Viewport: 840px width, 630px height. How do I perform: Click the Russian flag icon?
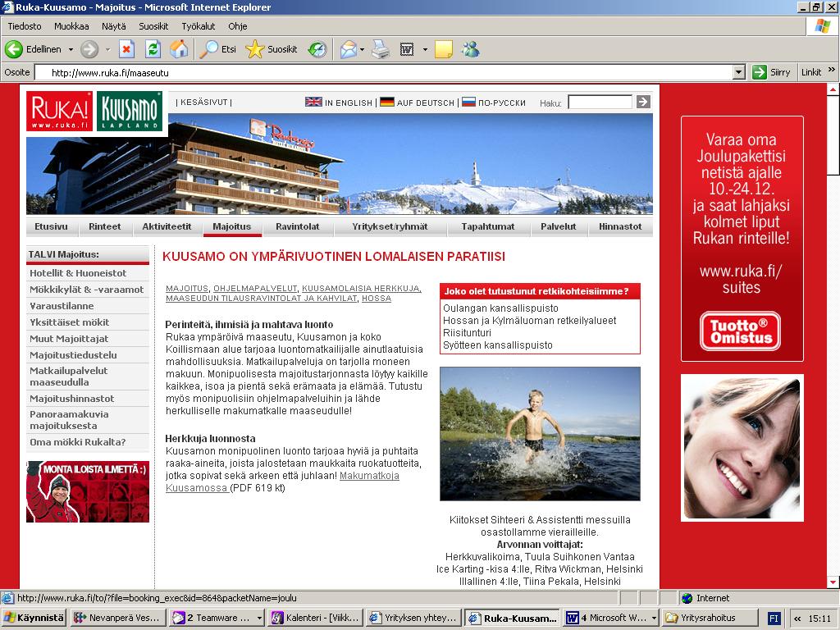pyautogui.click(x=468, y=102)
